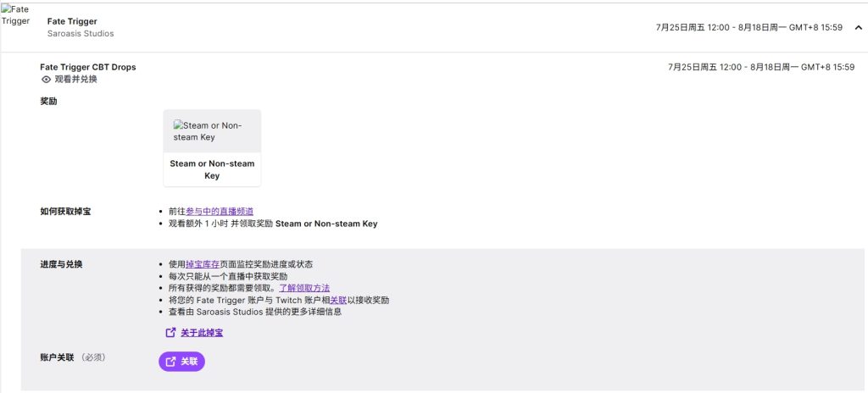Click the campaign header date range text

(749, 27)
